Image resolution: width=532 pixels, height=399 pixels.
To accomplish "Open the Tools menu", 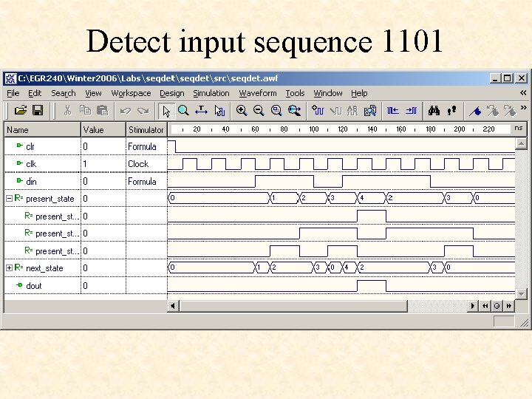I will 295,93.
